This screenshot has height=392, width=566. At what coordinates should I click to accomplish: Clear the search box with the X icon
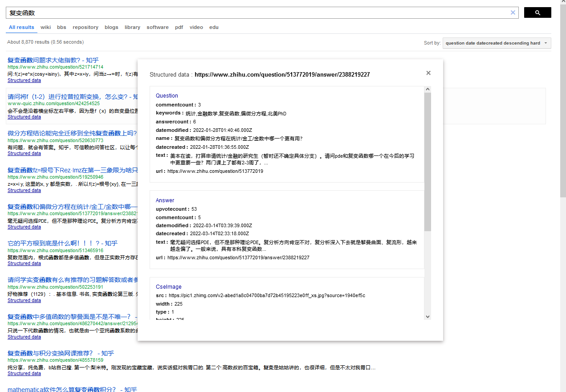click(513, 12)
